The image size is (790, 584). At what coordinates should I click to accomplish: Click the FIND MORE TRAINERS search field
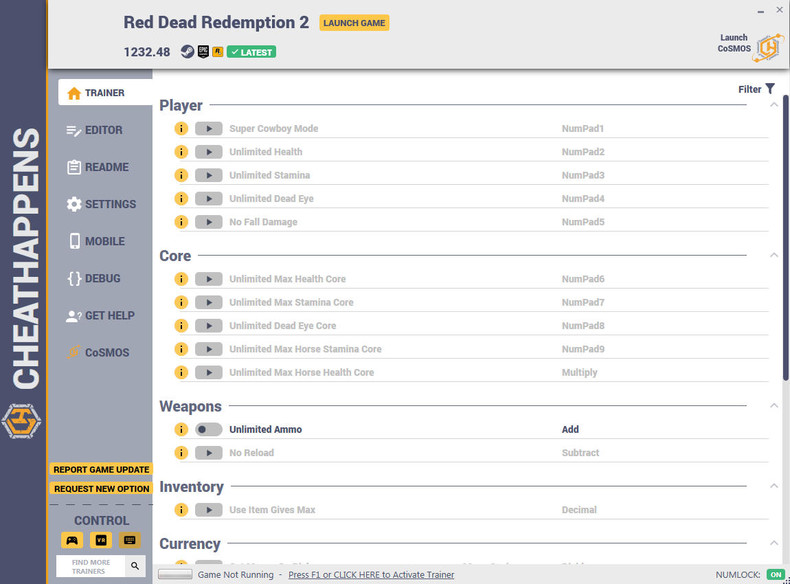91,566
